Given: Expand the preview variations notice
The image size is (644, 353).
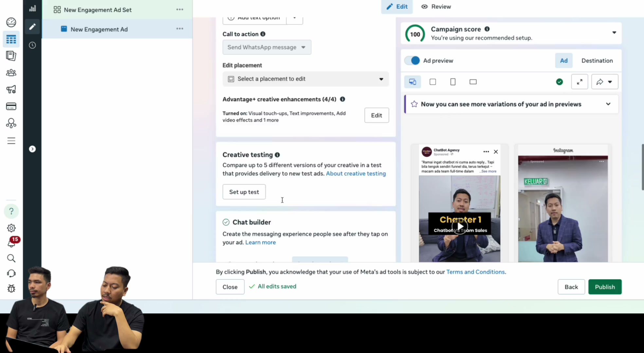Looking at the screenshot, I should (x=608, y=104).
